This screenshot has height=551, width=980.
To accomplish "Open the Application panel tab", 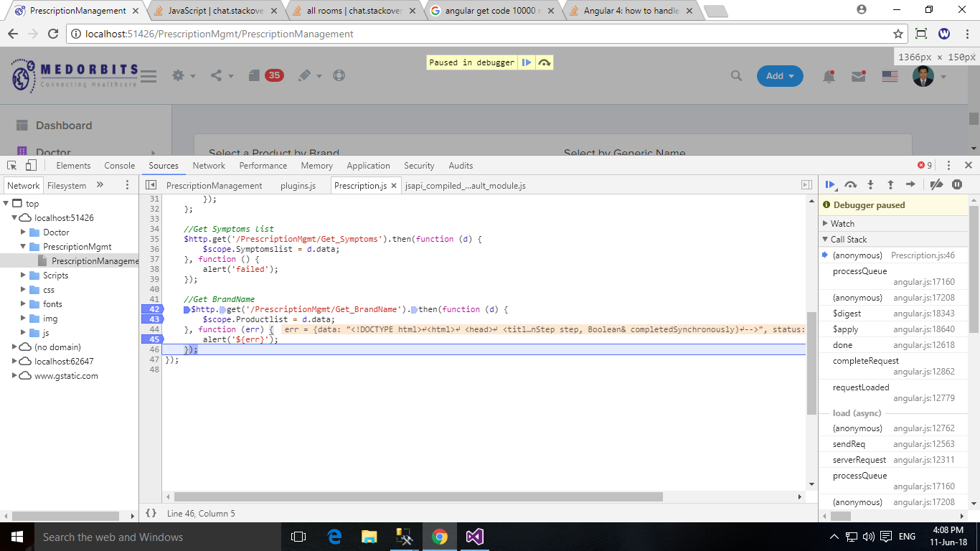I will coord(368,165).
